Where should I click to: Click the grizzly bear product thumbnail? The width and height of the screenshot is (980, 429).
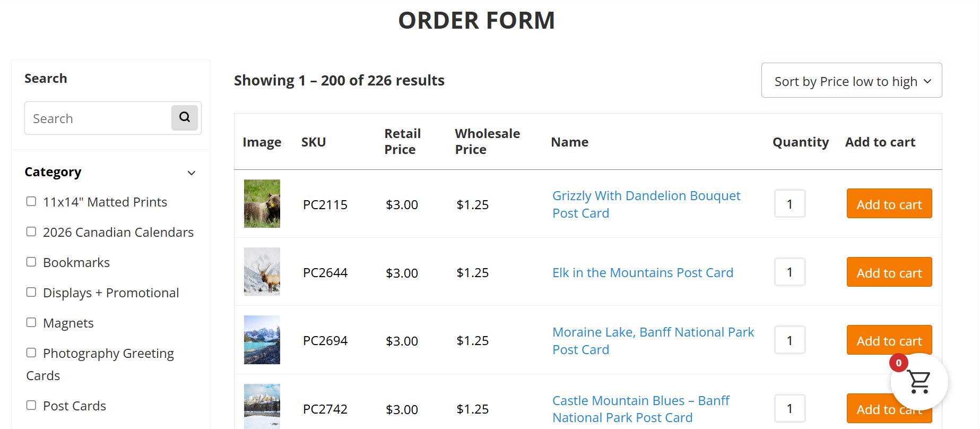[x=262, y=203]
